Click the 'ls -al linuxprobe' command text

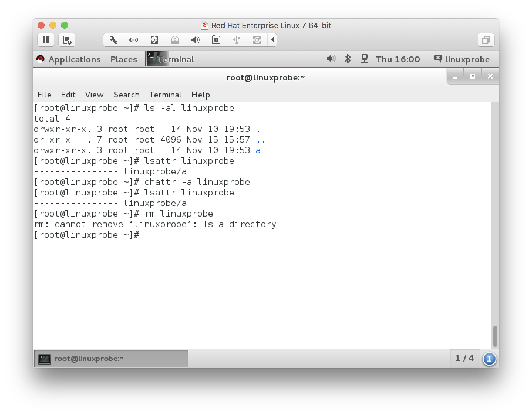click(189, 108)
